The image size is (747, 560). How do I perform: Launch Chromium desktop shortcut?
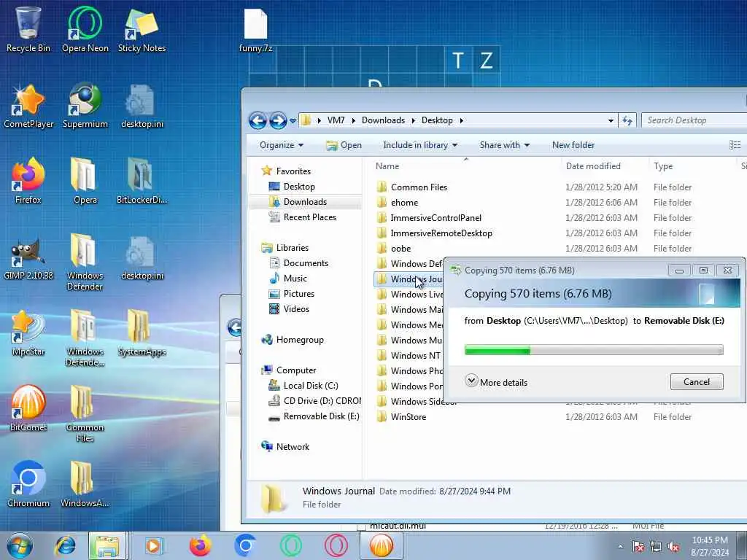point(28,485)
